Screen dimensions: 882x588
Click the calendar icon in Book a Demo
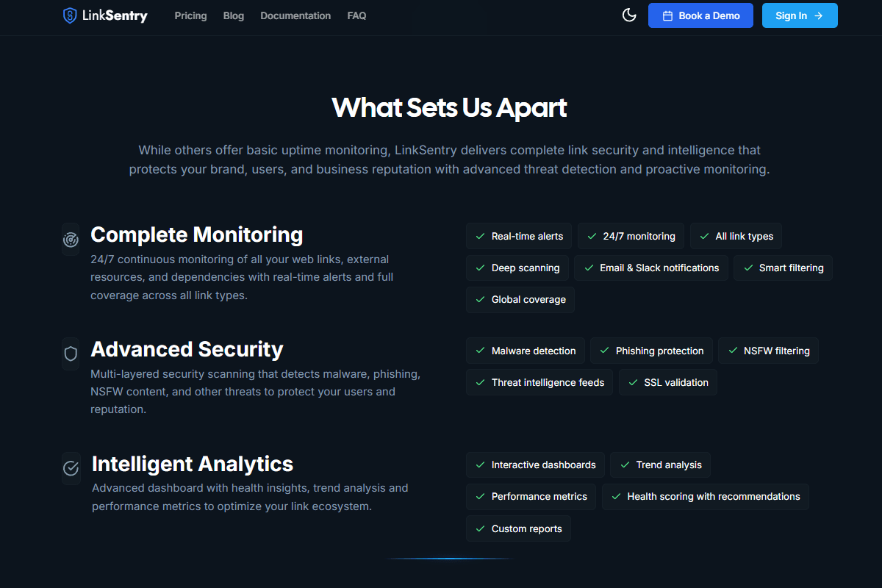667,15
